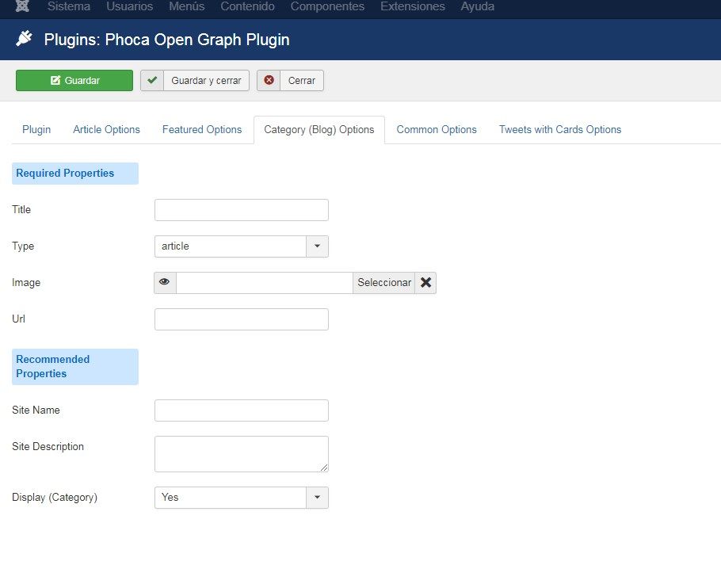This screenshot has width=721, height=588.
Task: Focus the Image path input field
Action: (265, 282)
